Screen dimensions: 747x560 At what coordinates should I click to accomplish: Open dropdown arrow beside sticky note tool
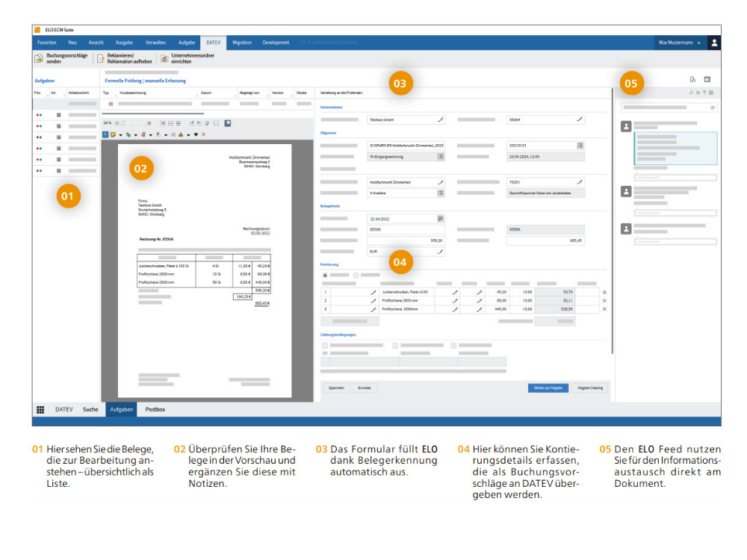tap(120, 134)
